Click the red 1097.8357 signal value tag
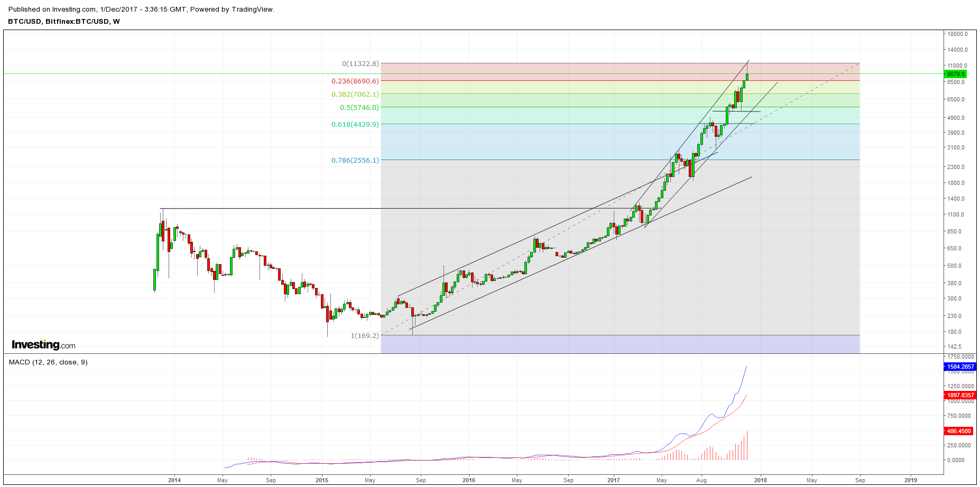 click(960, 395)
